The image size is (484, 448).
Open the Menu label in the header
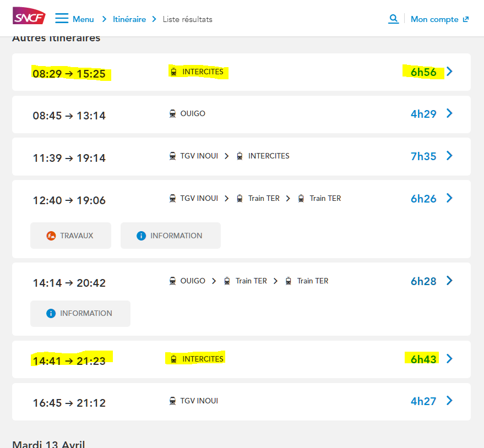pos(83,19)
